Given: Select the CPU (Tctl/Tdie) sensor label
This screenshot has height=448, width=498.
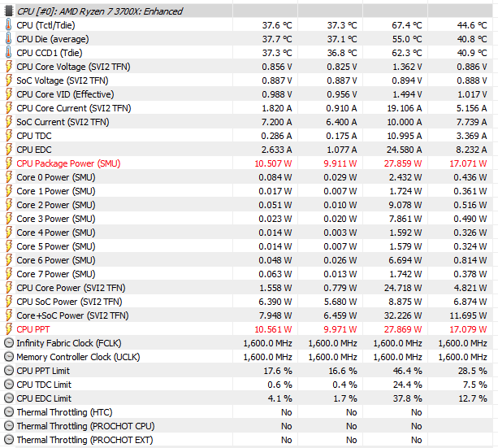Looking at the screenshot, I should [45, 25].
